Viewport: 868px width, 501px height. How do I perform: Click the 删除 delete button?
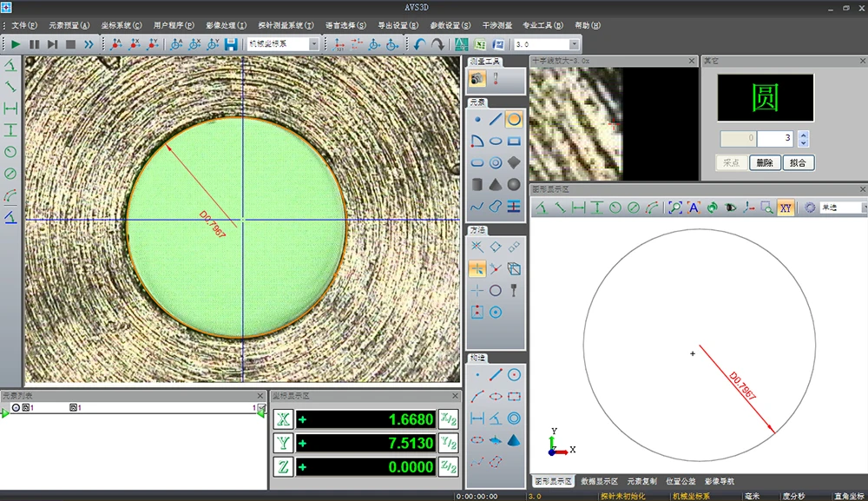(764, 162)
